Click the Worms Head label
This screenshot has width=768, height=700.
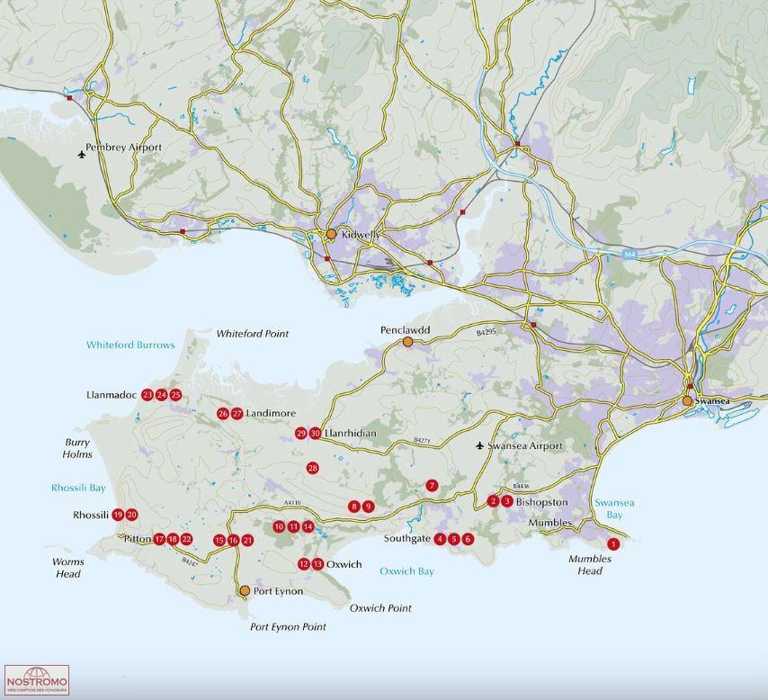pyautogui.click(x=68, y=568)
